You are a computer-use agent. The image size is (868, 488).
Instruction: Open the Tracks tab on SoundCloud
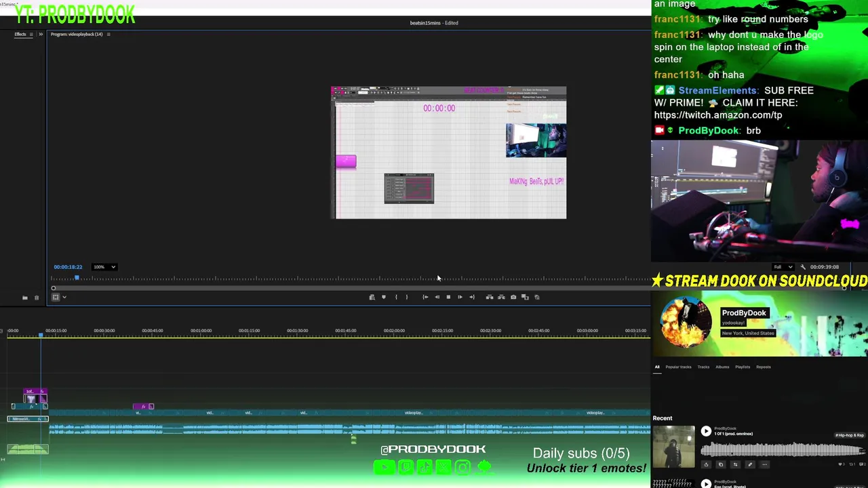coord(703,367)
